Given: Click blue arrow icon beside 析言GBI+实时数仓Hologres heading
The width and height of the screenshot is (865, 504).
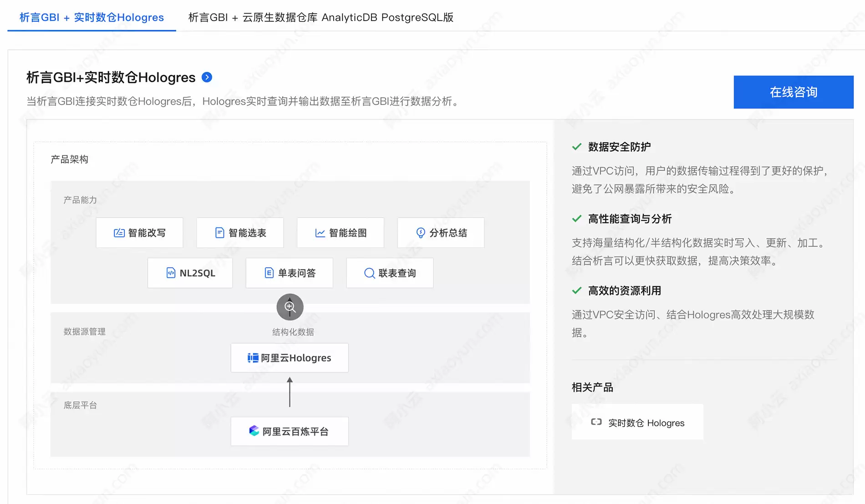Looking at the screenshot, I should [207, 77].
